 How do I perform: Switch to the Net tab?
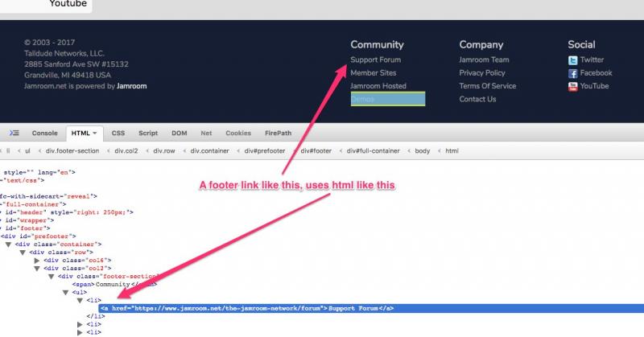pos(206,133)
